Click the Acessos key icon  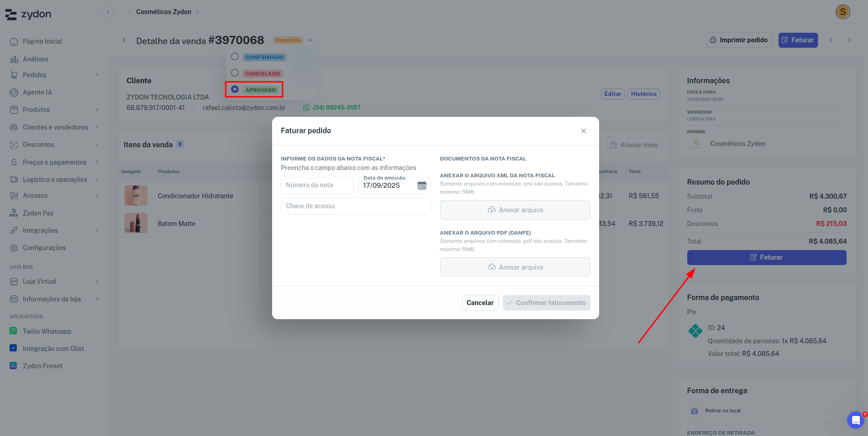point(14,195)
